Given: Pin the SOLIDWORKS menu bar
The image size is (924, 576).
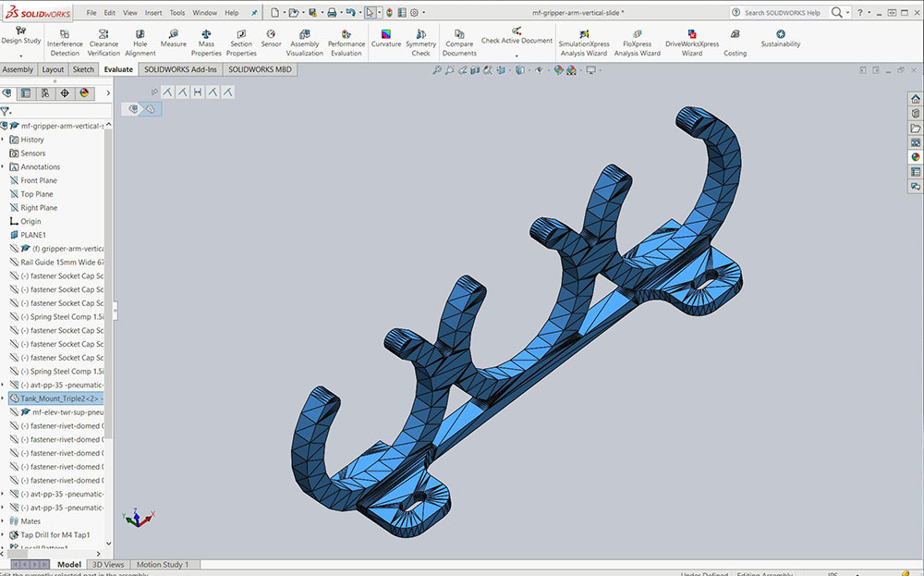Looking at the screenshot, I should 255,13.
